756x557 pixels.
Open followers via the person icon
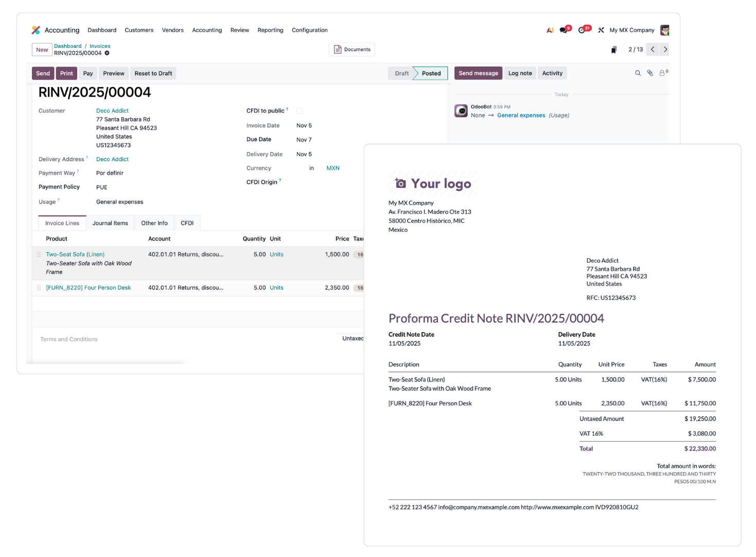coord(661,73)
